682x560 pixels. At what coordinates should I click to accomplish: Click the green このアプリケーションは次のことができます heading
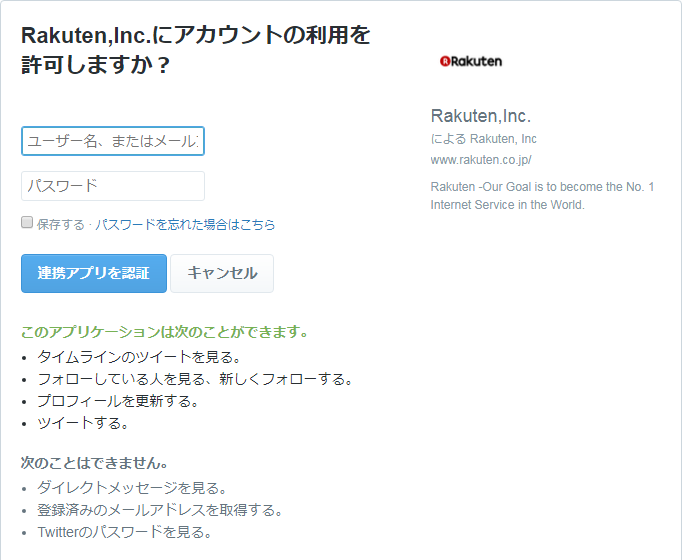[164, 332]
